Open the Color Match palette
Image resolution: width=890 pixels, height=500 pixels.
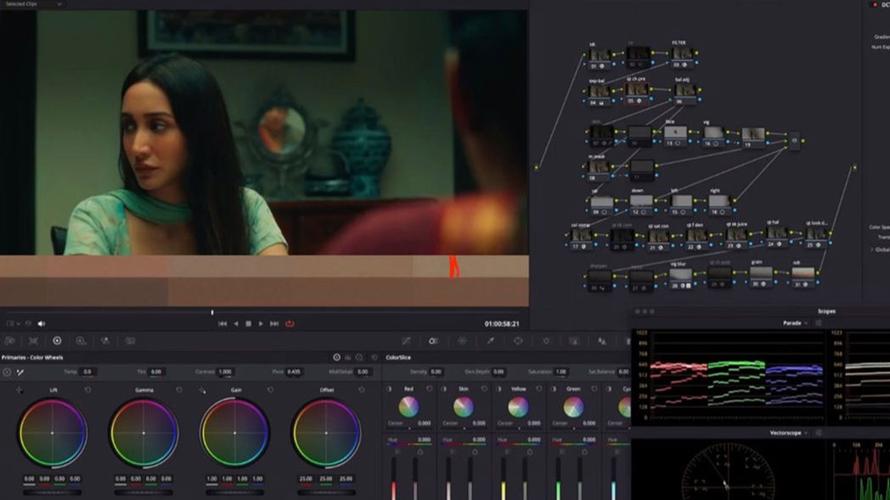tap(33, 341)
